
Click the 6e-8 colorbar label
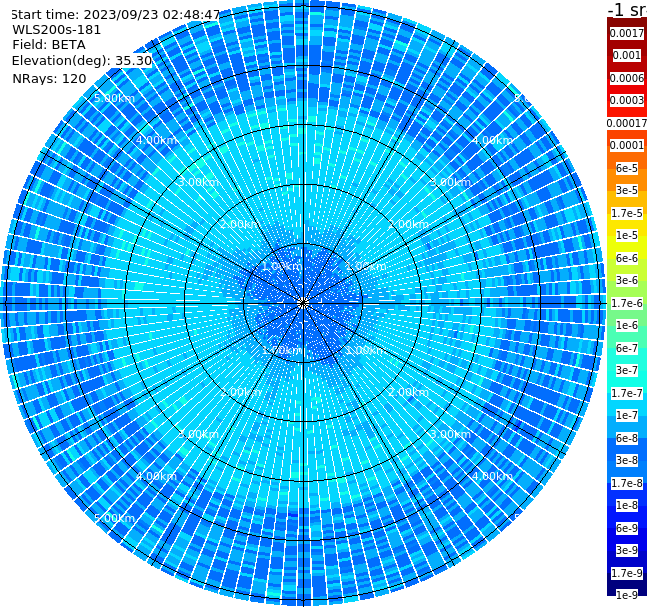627,438
